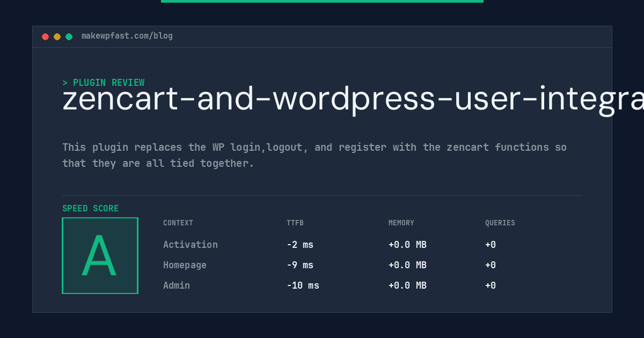Click the Admin row memory value

click(x=407, y=285)
